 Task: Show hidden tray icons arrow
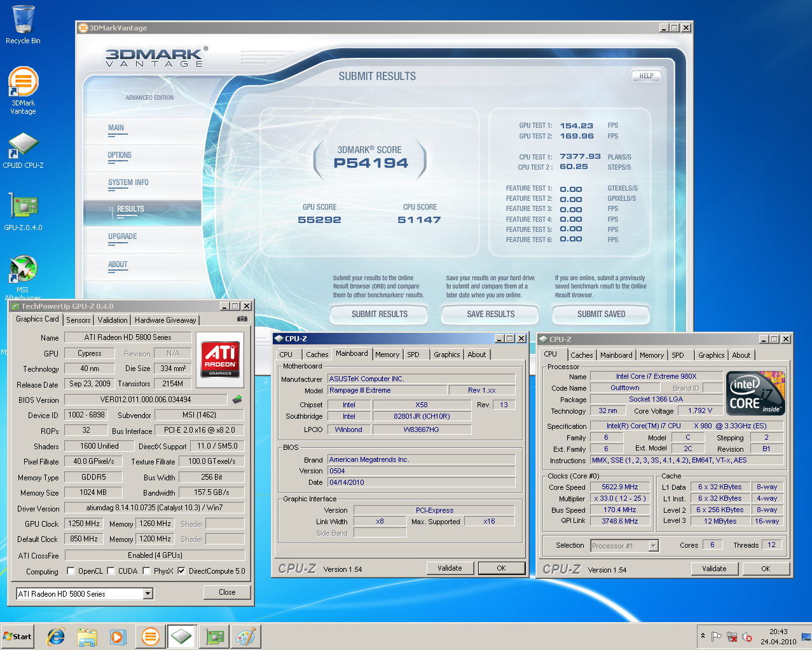click(703, 636)
